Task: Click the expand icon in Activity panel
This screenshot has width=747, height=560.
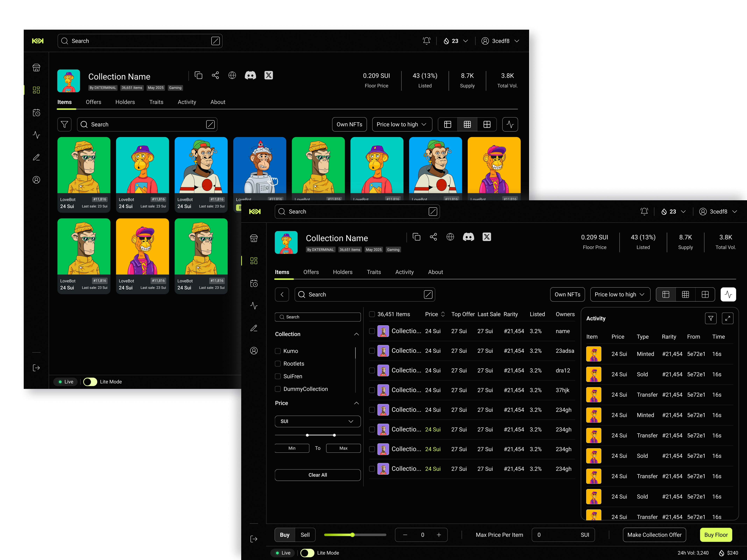Action: coord(727,318)
